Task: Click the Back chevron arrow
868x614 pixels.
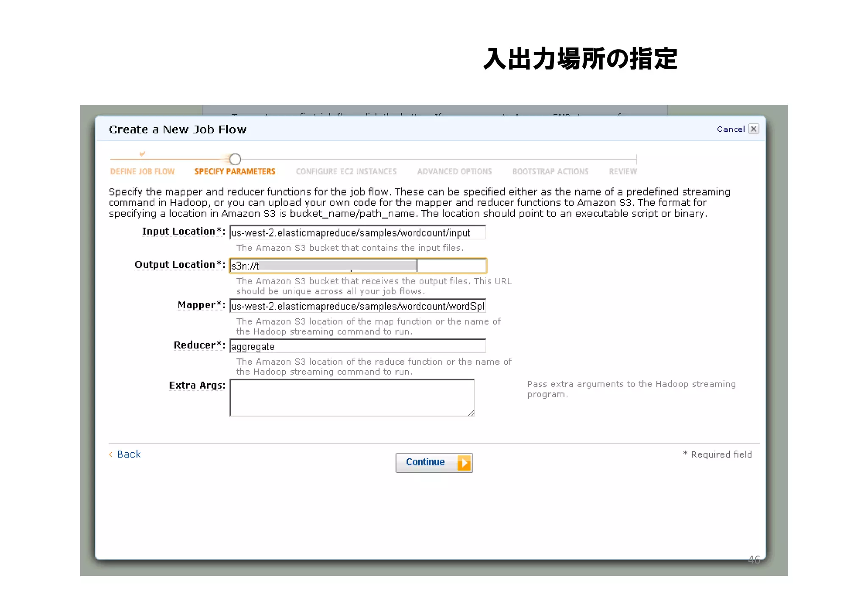Action: pyautogui.click(x=111, y=454)
